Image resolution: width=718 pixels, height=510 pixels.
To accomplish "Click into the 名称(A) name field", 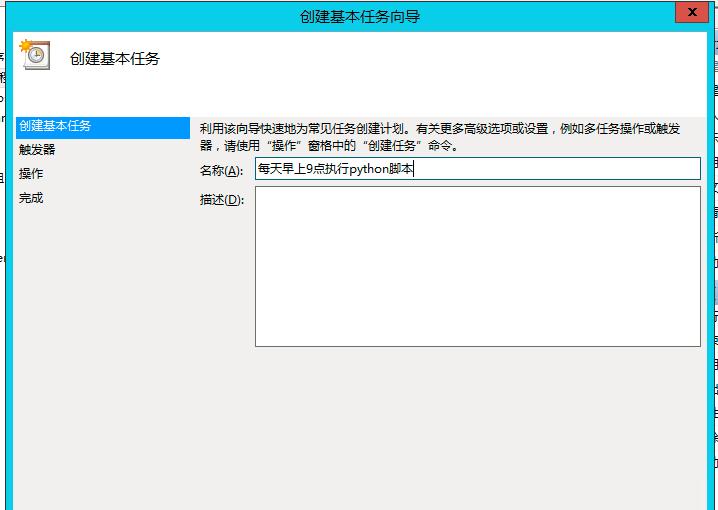I will 478,168.
